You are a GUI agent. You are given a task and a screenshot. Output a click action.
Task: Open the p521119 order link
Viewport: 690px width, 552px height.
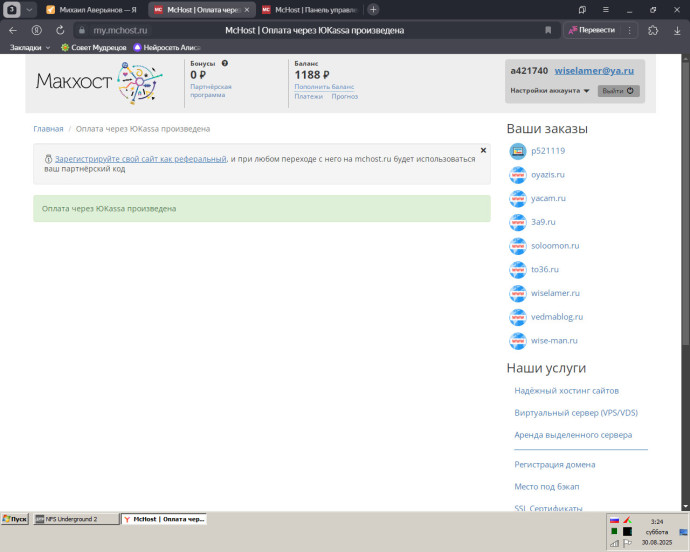[x=548, y=151]
